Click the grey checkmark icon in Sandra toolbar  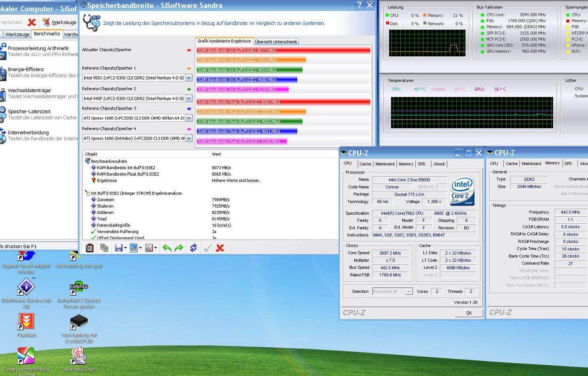point(207,248)
